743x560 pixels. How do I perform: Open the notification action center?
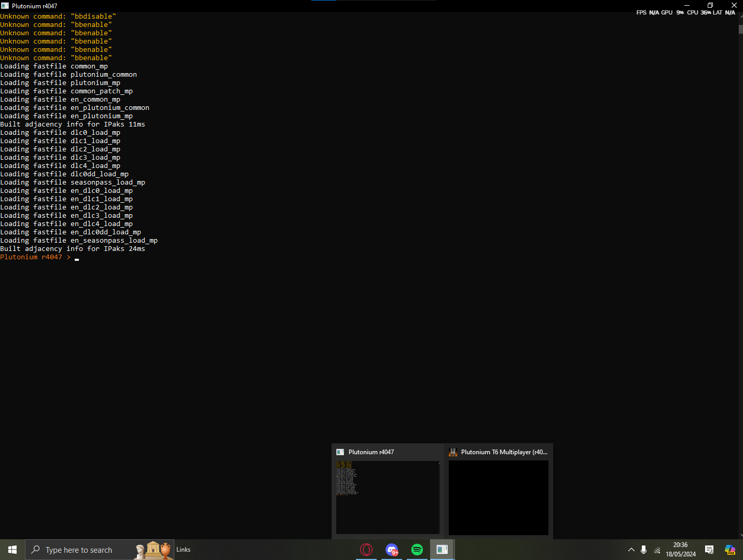[709, 550]
